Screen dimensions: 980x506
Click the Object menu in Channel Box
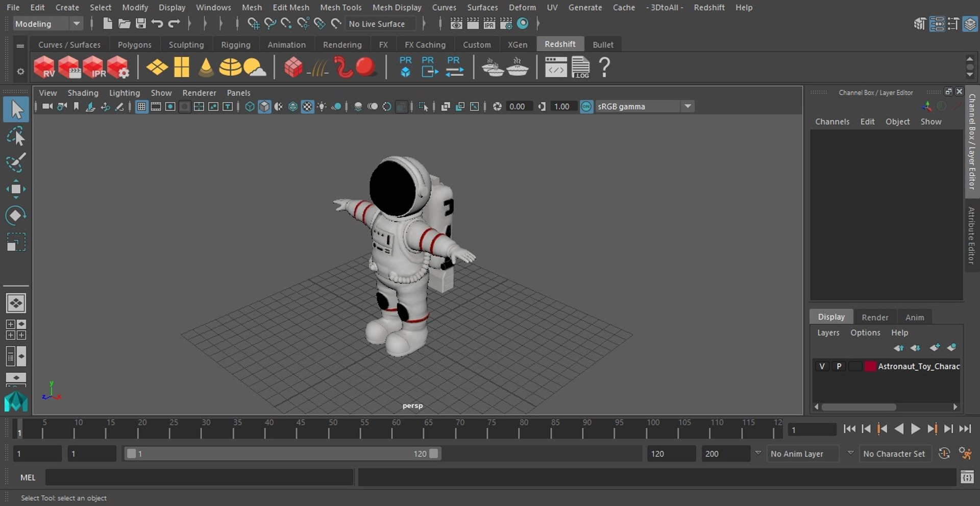tap(897, 122)
